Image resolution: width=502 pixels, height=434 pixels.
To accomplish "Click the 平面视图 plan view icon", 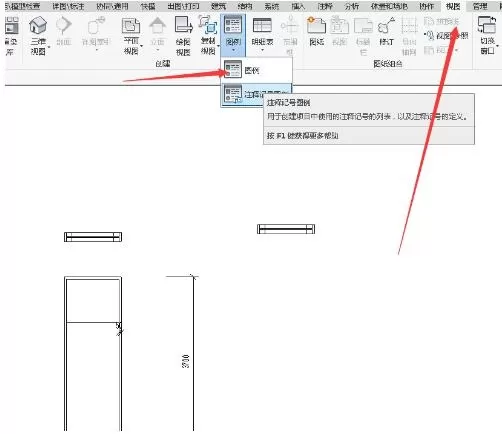I will 131,25.
